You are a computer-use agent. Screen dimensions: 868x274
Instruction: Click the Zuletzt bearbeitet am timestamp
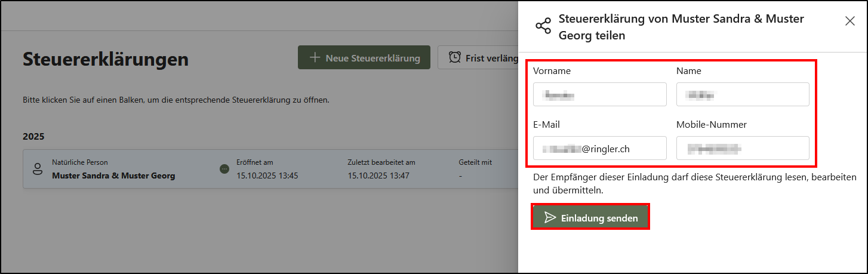[378, 176]
